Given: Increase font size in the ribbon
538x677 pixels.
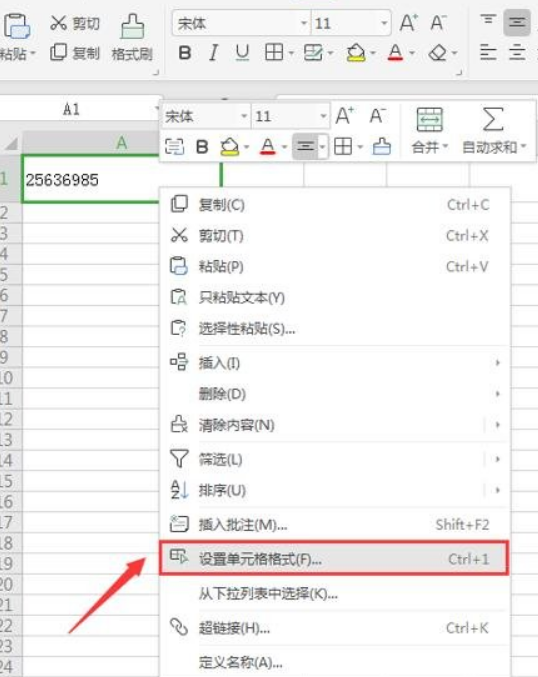Looking at the screenshot, I should [x=408, y=22].
